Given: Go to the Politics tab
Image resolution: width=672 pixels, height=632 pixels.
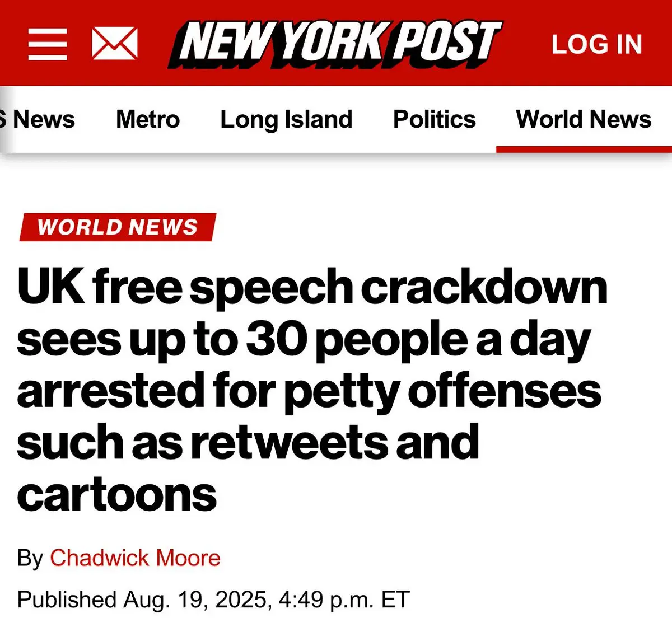Looking at the screenshot, I should point(434,119).
